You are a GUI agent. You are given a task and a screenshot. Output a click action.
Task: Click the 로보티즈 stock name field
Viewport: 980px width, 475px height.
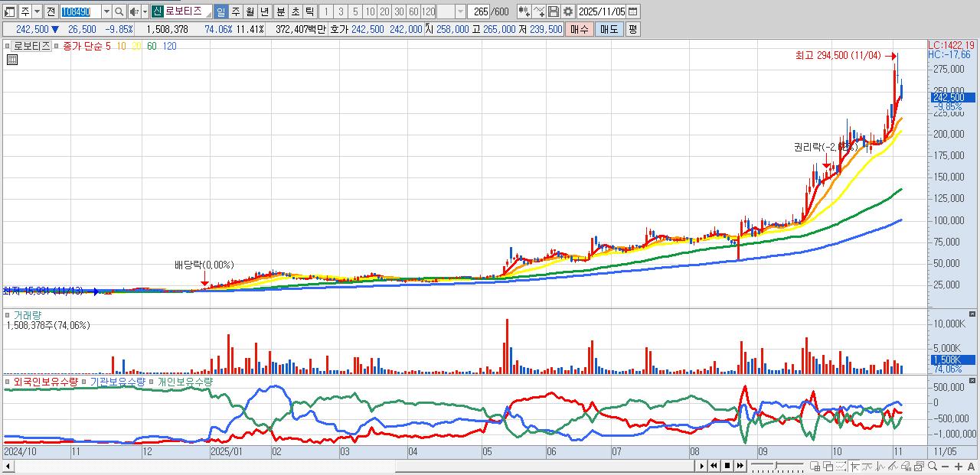[187, 11]
